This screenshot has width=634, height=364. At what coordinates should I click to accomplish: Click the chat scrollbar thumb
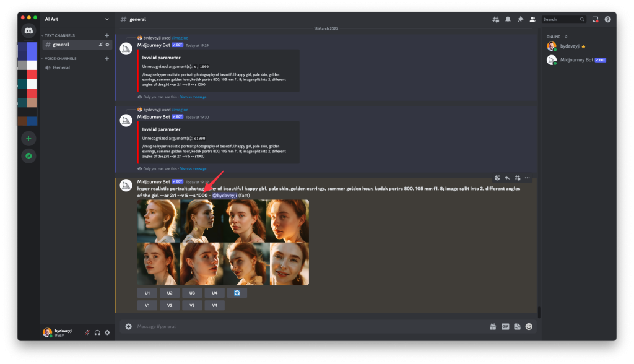point(539,312)
